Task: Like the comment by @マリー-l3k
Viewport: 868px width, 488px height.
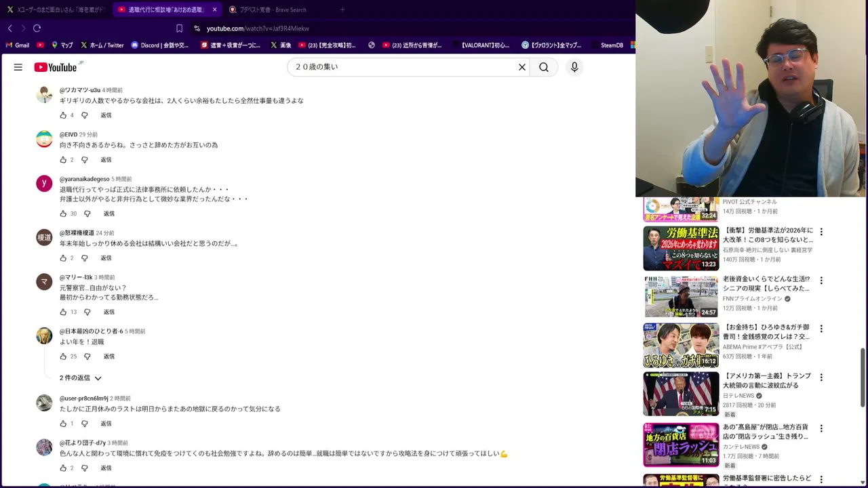Action: pyautogui.click(x=63, y=312)
